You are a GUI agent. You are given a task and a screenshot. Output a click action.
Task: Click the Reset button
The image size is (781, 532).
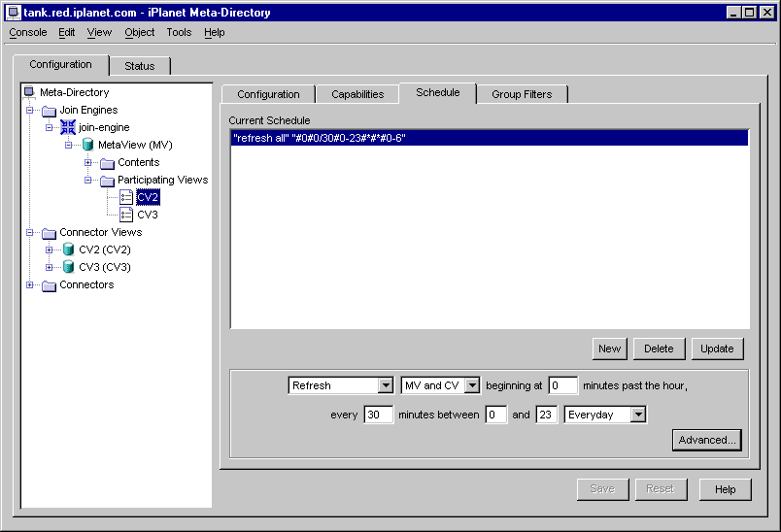pyautogui.click(x=661, y=489)
